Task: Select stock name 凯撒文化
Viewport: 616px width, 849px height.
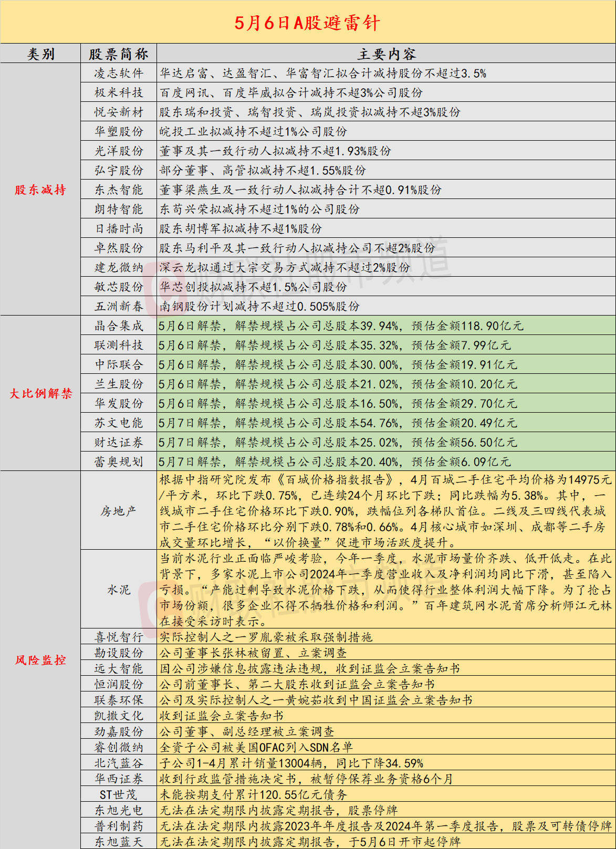Action: click(119, 716)
